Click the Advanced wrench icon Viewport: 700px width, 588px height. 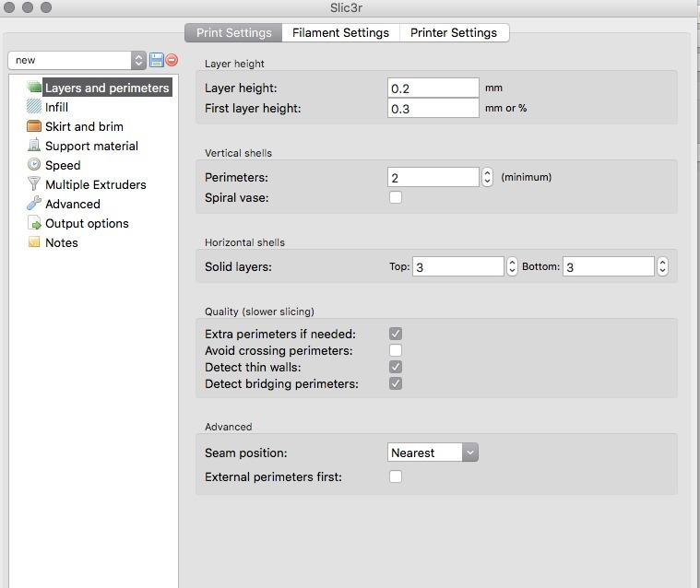click(x=34, y=203)
